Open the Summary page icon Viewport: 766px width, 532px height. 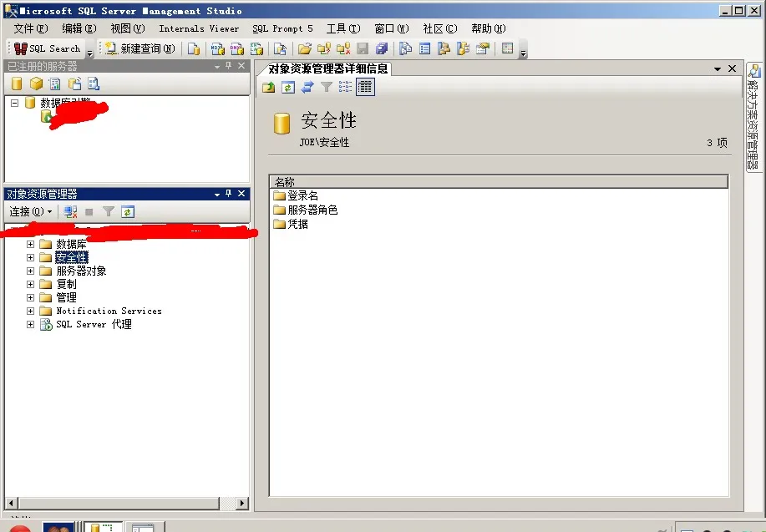425,48
